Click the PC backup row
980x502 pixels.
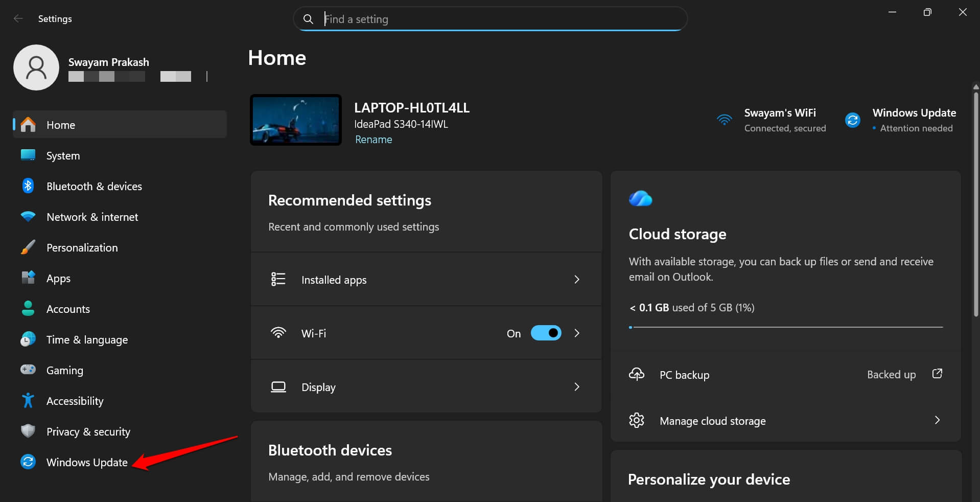point(786,374)
